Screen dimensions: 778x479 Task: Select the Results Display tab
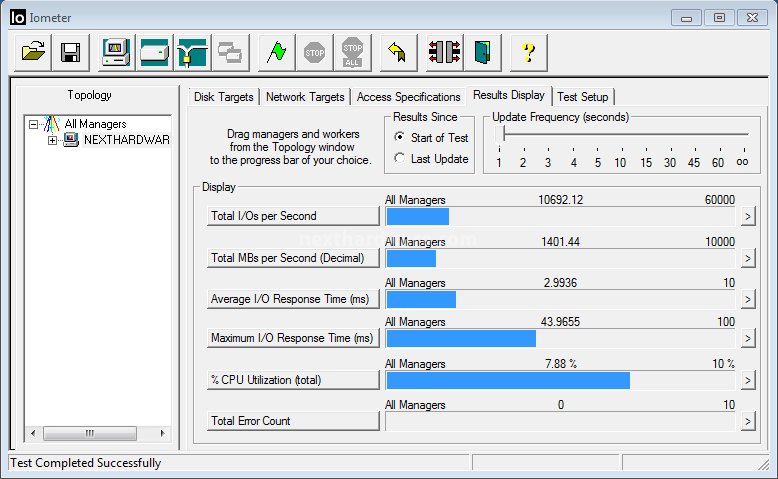tap(509, 95)
